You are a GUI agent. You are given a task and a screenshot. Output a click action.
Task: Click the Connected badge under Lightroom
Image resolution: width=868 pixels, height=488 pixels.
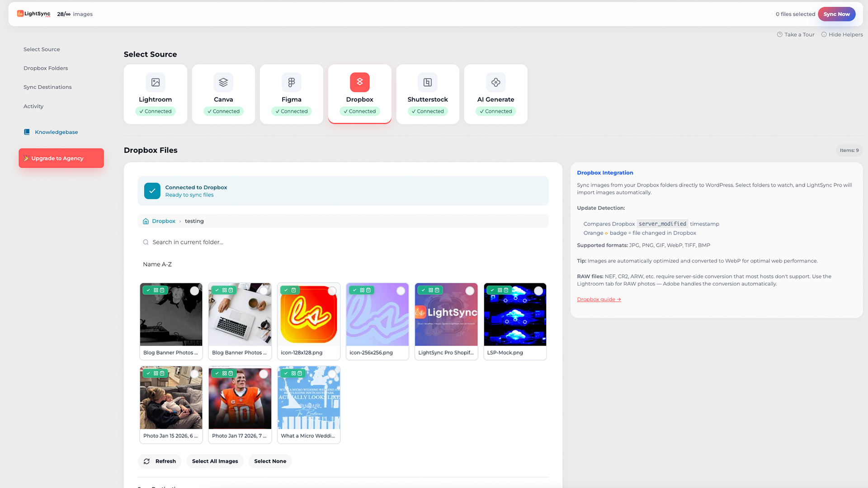point(155,111)
